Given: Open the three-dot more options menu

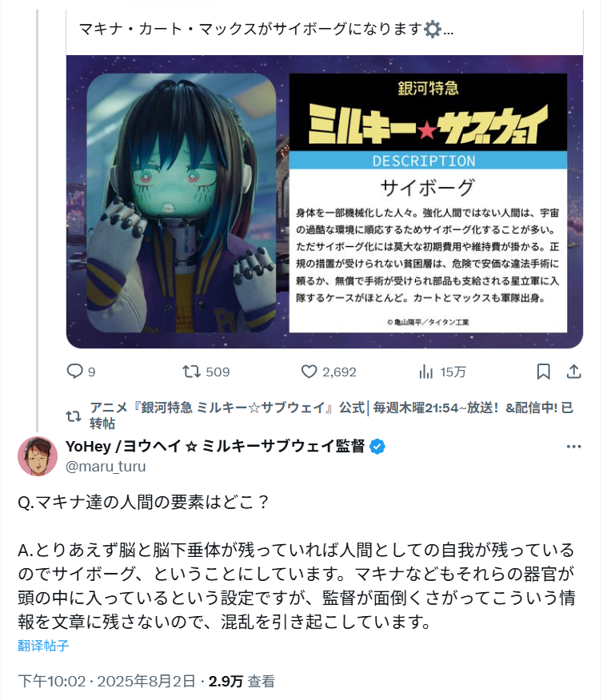Looking at the screenshot, I should (x=573, y=447).
